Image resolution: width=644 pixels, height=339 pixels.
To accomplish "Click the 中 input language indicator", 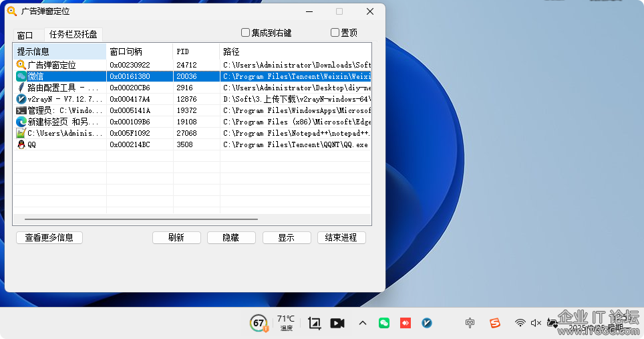I will point(470,323).
